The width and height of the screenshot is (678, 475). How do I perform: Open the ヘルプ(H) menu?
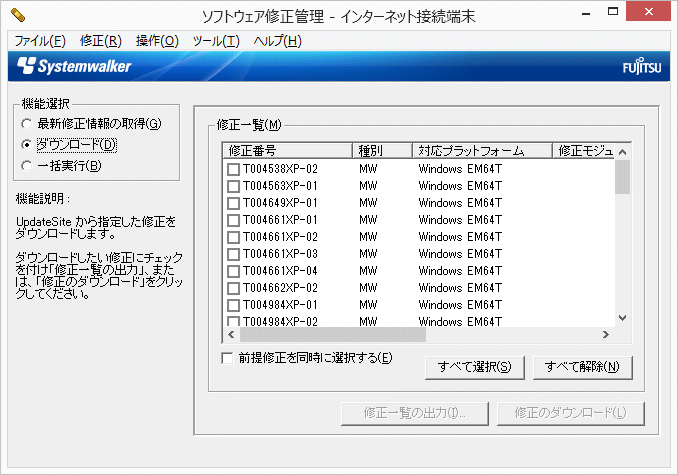click(x=277, y=41)
